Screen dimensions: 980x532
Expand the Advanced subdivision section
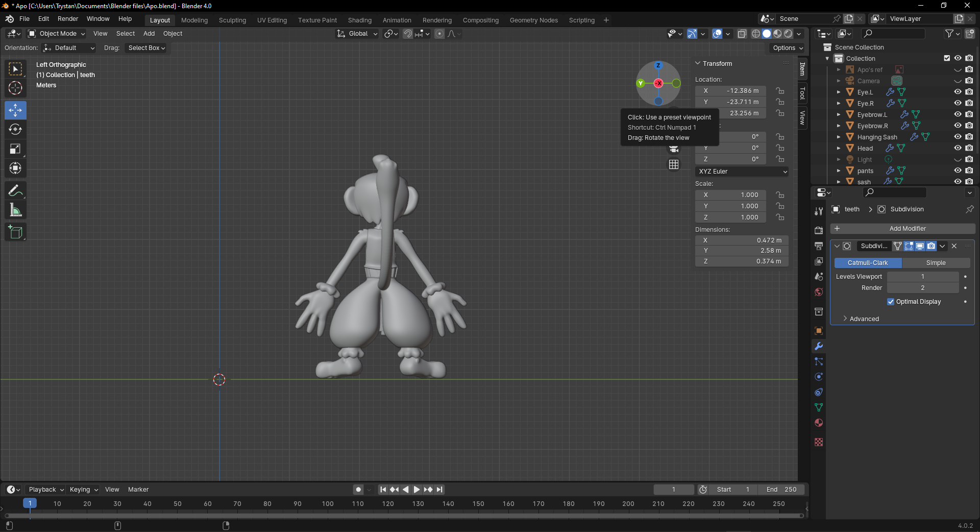coord(864,319)
